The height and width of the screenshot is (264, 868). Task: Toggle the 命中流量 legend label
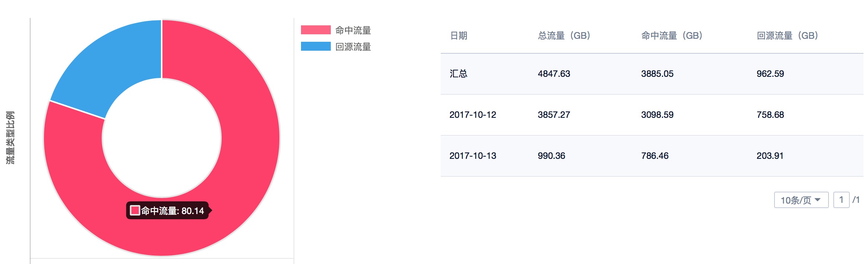[x=353, y=30]
